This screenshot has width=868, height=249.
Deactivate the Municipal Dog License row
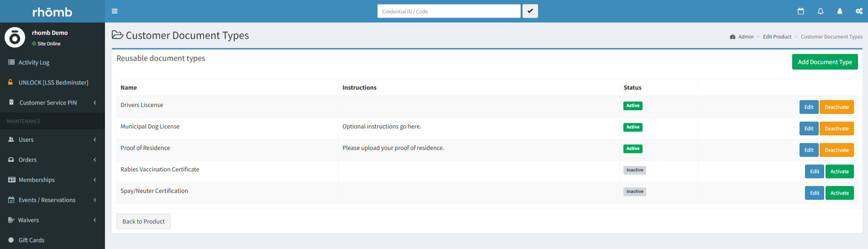[x=837, y=128]
